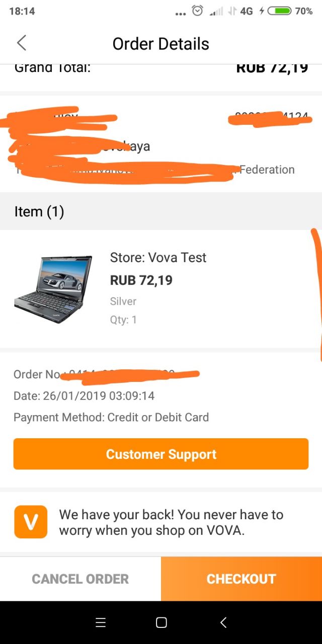Tap the alarm clock status icon

tap(198, 11)
